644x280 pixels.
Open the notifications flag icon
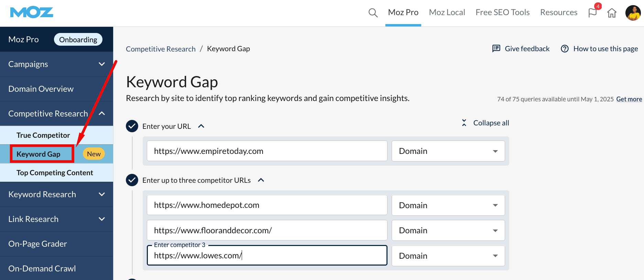592,13
